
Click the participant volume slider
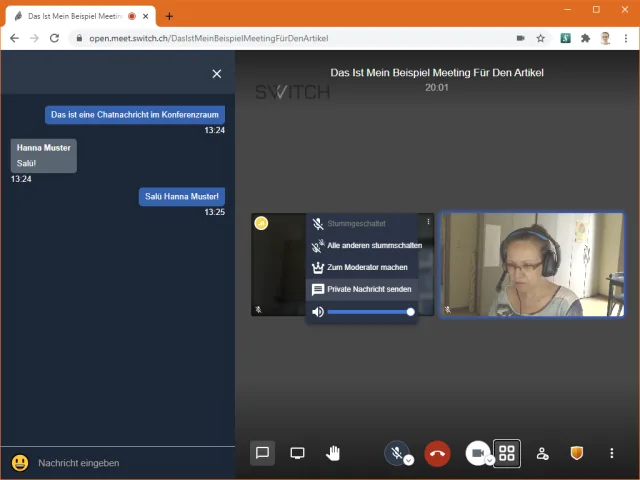(x=369, y=312)
